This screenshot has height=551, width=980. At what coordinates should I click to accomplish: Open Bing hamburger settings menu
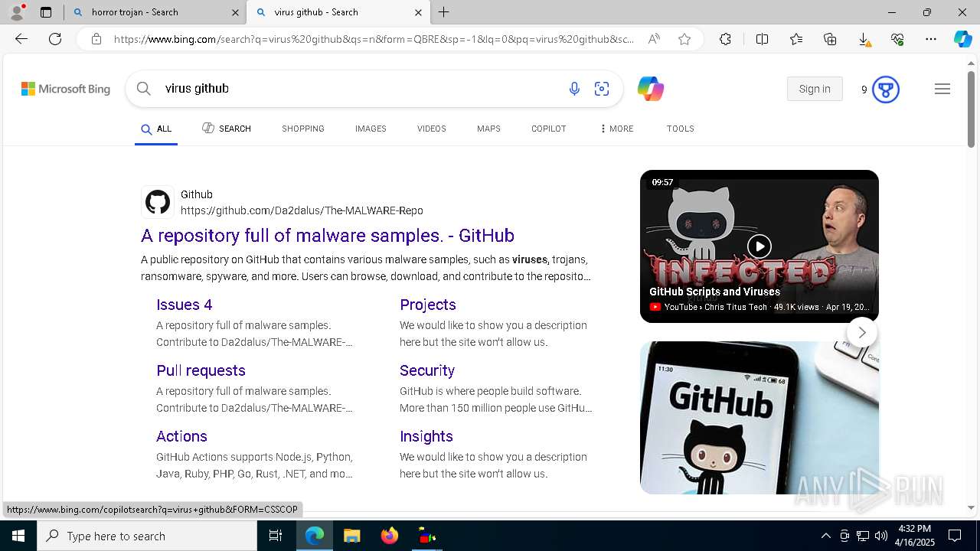[x=942, y=89]
